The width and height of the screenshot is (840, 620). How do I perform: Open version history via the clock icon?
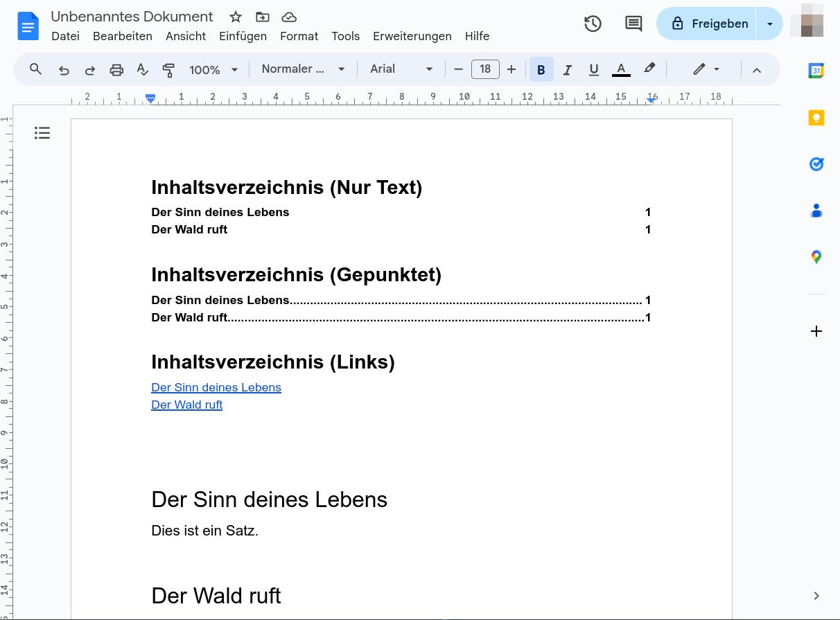click(593, 24)
